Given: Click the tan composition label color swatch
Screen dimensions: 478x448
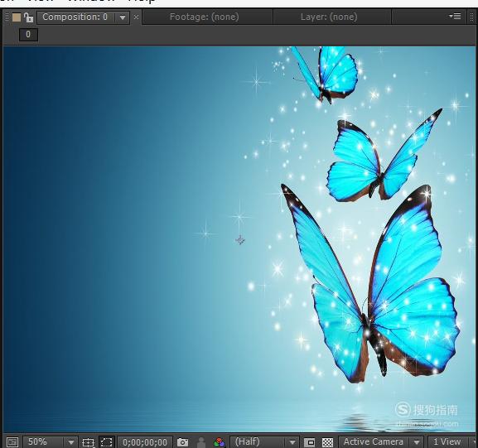Looking at the screenshot, I should point(17,17).
